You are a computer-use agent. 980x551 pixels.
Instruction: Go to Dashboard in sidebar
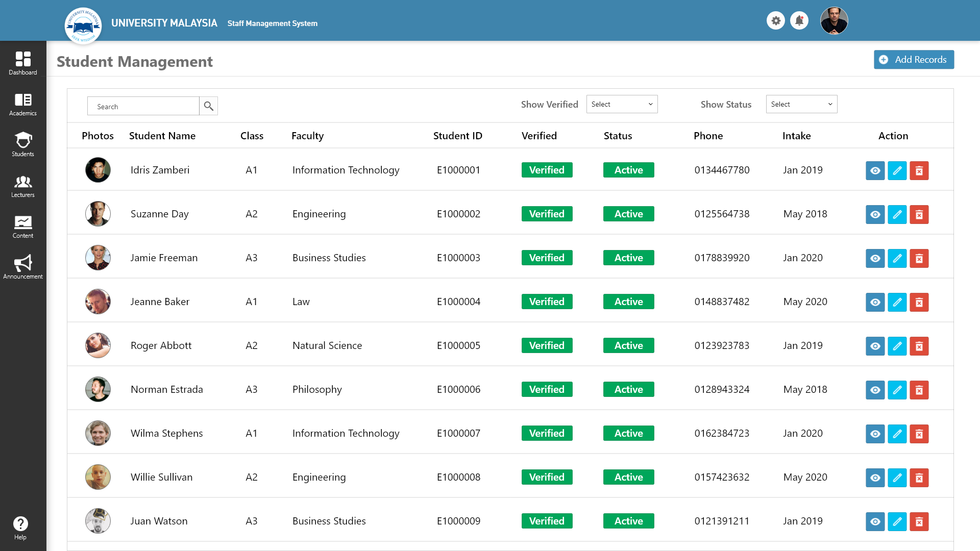(23, 63)
